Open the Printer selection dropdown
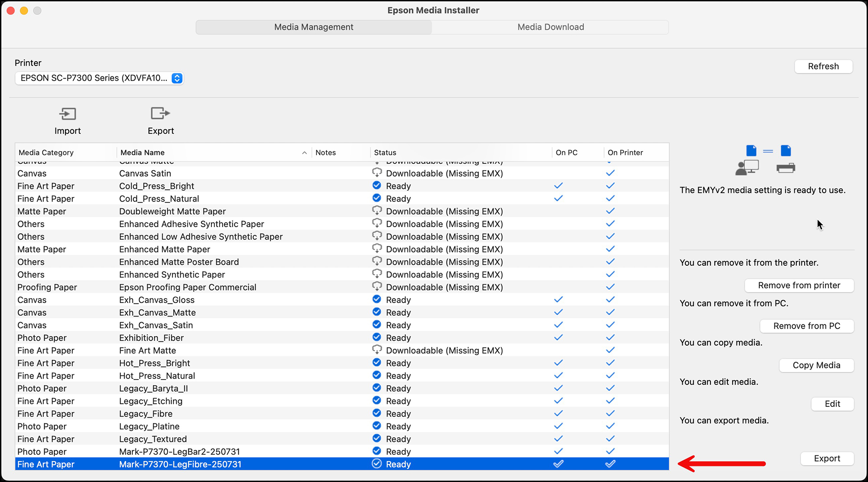Image resolution: width=868 pixels, height=482 pixels. click(x=99, y=78)
